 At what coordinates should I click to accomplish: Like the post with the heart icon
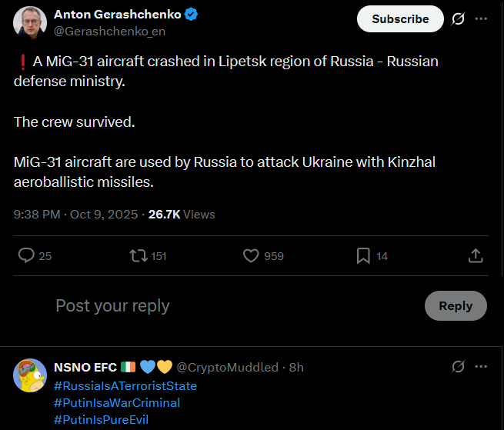tap(251, 255)
